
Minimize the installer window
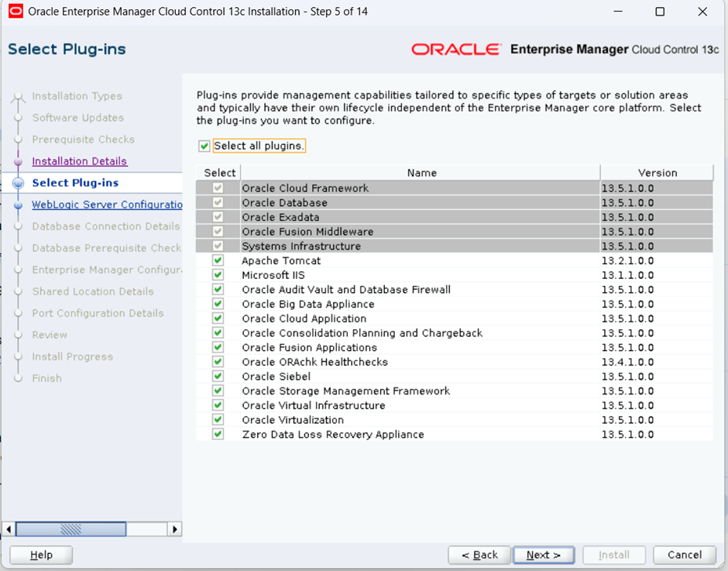(617, 12)
